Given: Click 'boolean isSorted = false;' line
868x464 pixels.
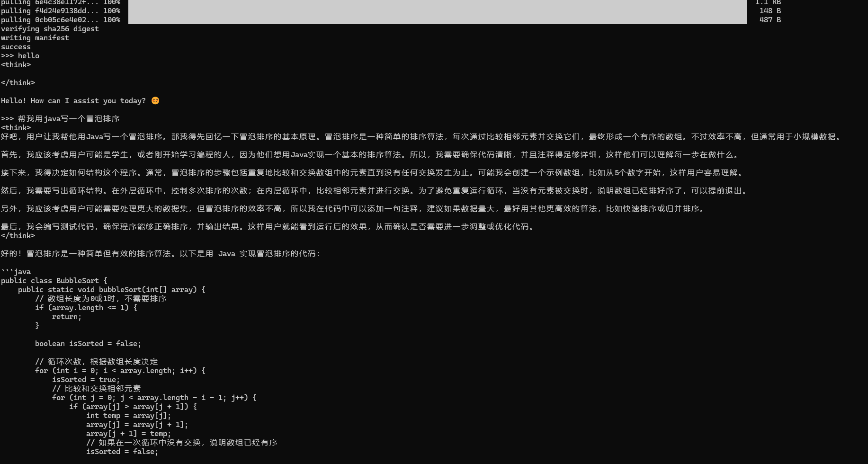Looking at the screenshot, I should (x=88, y=344).
